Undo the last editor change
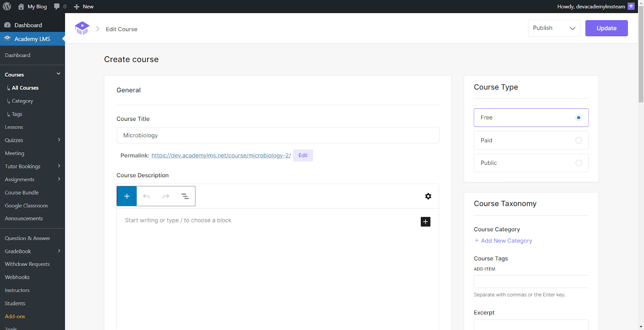The image size is (644, 330). (147, 196)
